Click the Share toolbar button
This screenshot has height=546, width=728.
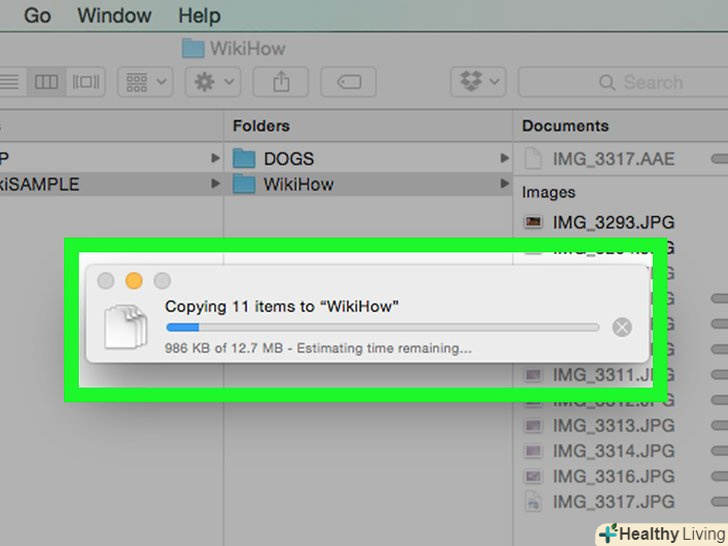click(281, 82)
